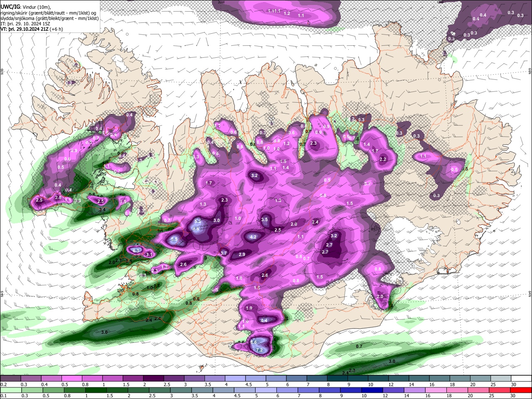532x399 pixels.
Task: Select the darkest purple snow swatch between 2 and 2.5
Action: (x=153, y=379)
